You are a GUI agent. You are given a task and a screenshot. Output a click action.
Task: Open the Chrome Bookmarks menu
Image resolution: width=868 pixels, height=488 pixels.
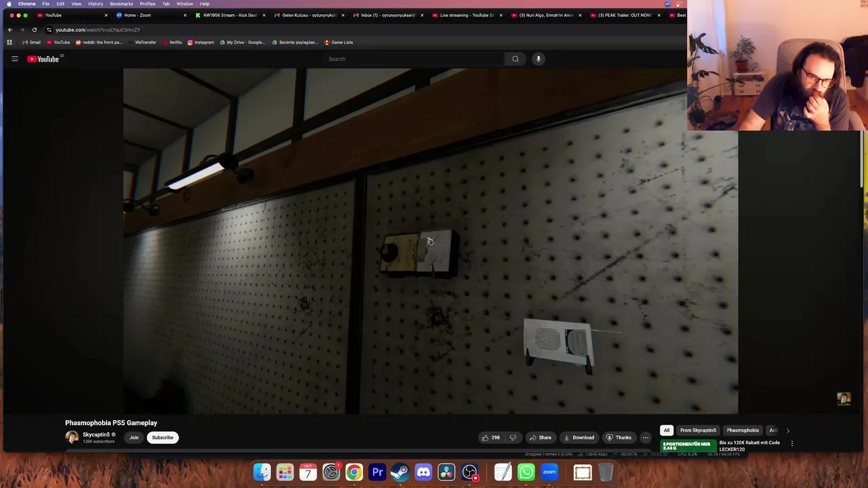click(x=121, y=4)
